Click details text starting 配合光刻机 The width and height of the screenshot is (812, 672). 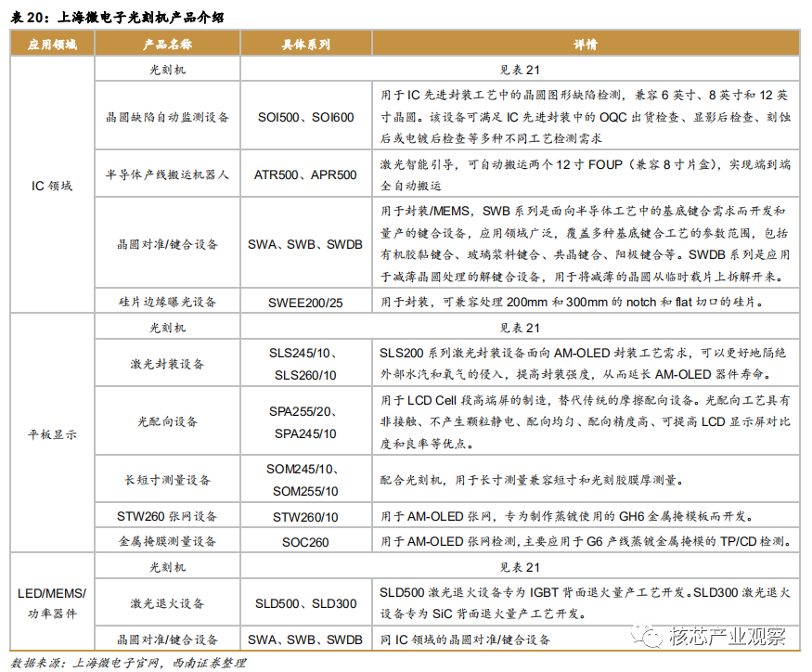click(532, 480)
